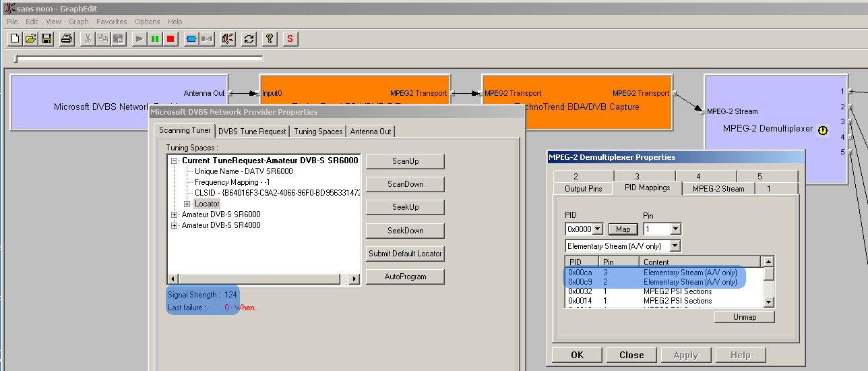Expand Amateur DVB-S SR4000 tuning space

click(175, 225)
